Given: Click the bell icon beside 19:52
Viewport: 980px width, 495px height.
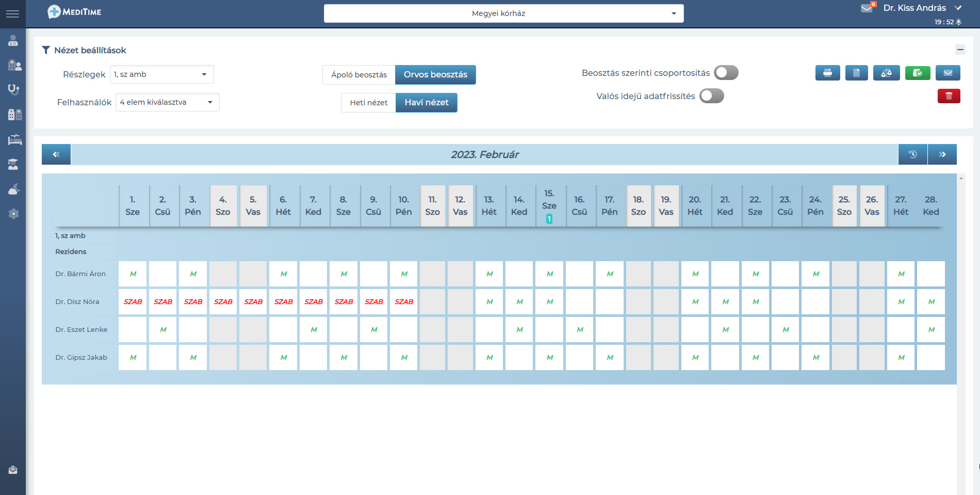Looking at the screenshot, I should 959,22.
